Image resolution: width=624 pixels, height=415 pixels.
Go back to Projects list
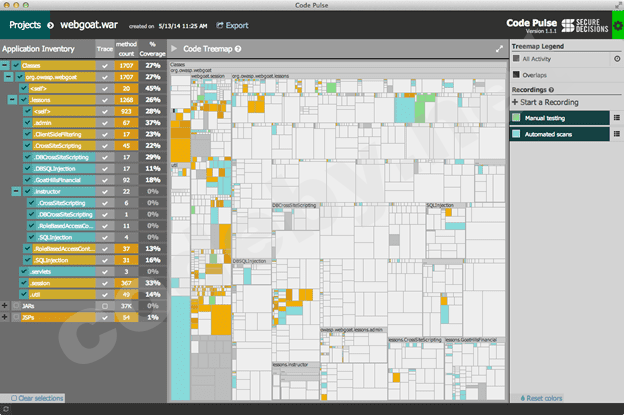pos(25,25)
